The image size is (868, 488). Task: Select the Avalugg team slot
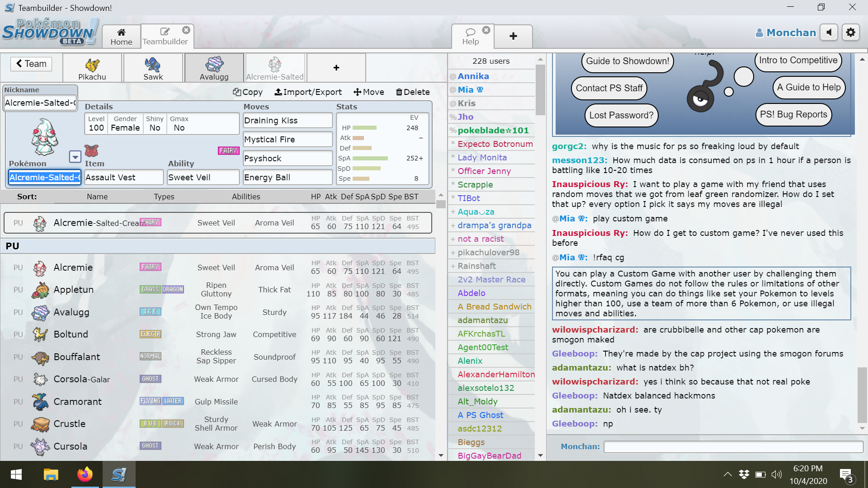pyautogui.click(x=214, y=68)
